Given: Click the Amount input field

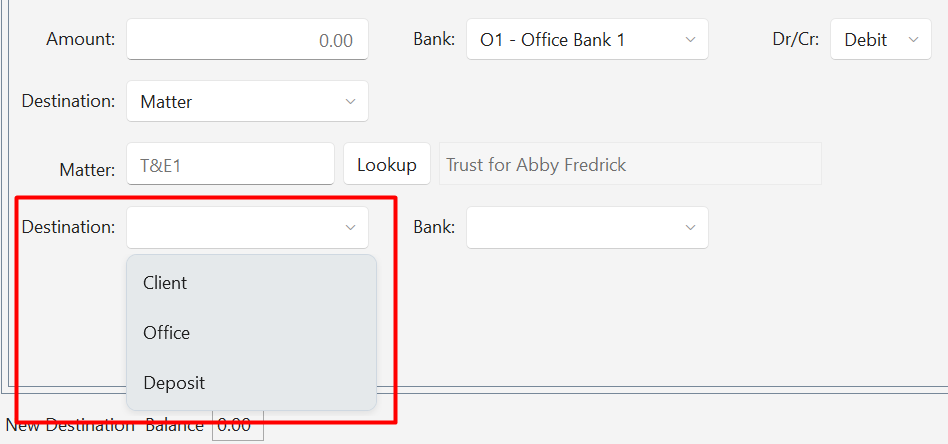Looking at the screenshot, I should click(x=247, y=40).
